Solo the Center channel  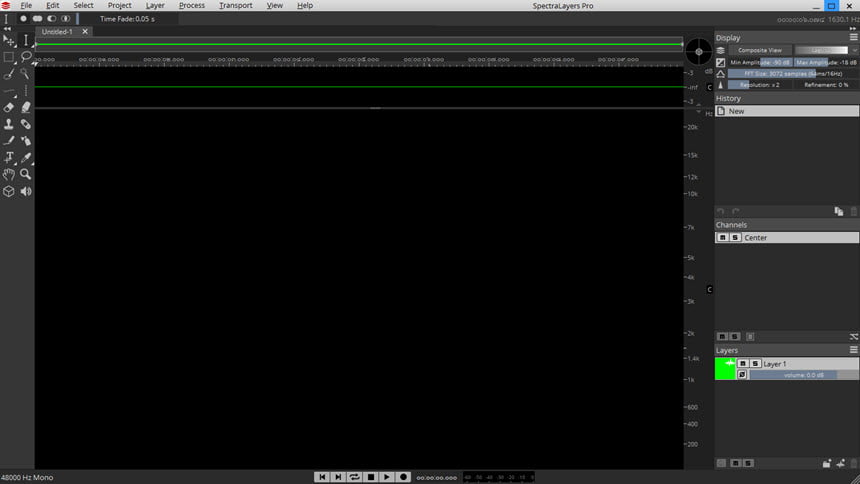[735, 238]
